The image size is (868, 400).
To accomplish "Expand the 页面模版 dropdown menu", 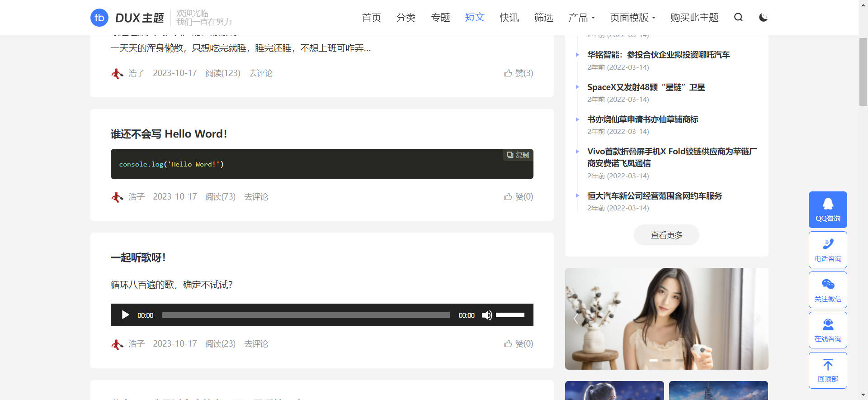I will pos(632,18).
